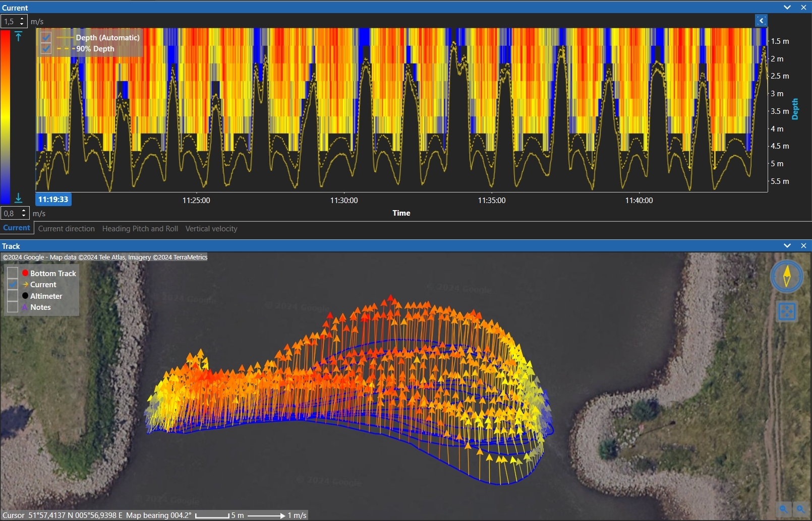The width and height of the screenshot is (812, 521).
Task: Click the 11:19:33 timestamp marker
Action: coord(52,200)
